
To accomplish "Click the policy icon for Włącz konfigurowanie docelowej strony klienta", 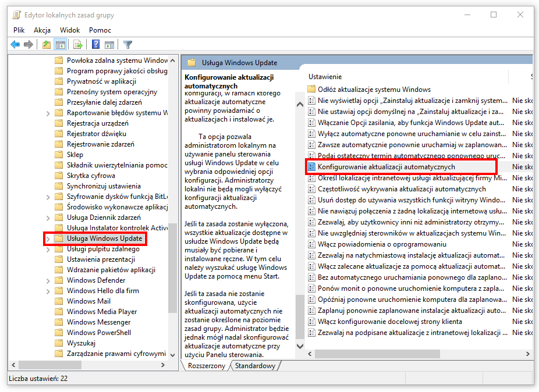I will [311, 322].
